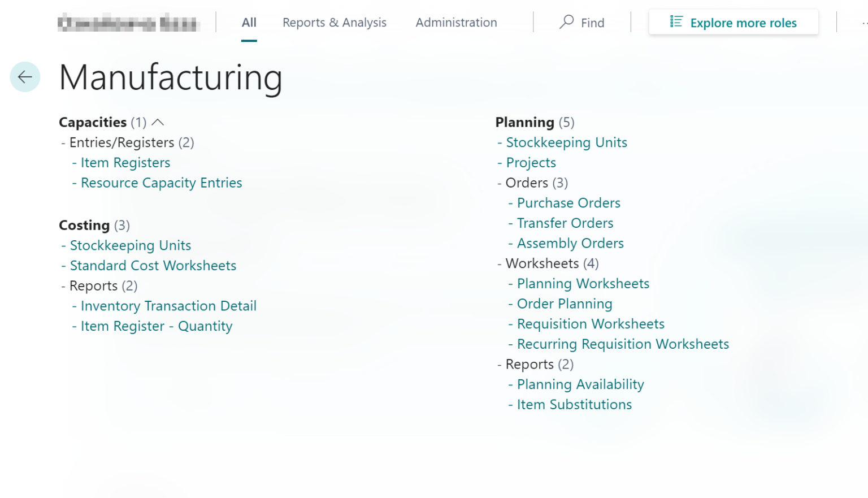View the Inventory Transaction Detail report

tap(168, 306)
